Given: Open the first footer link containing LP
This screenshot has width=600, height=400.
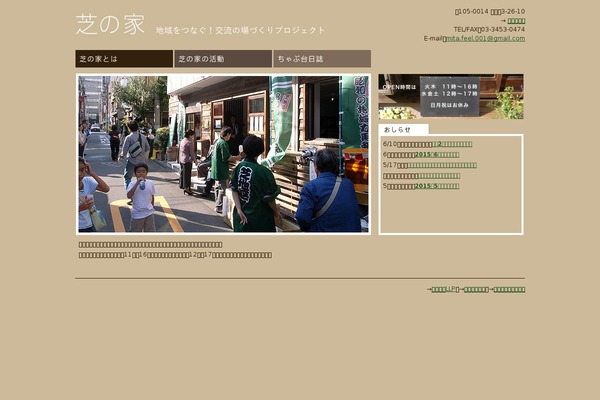Looking at the screenshot, I should point(444,289).
